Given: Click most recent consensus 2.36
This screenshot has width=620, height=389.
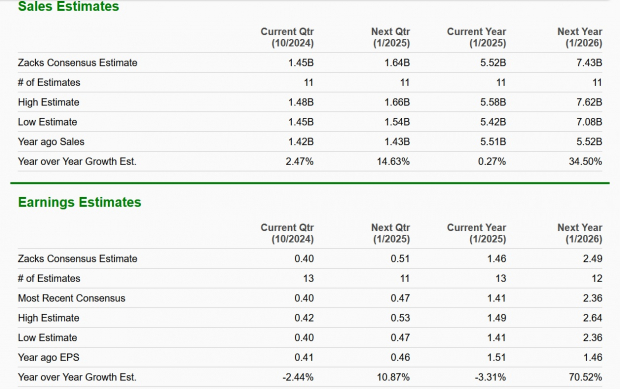Looking at the screenshot, I should 592,298.
